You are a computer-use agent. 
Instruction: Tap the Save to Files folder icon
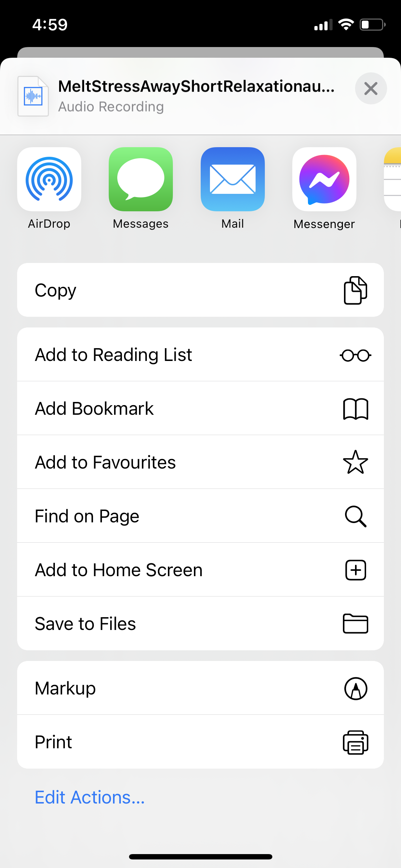click(355, 624)
